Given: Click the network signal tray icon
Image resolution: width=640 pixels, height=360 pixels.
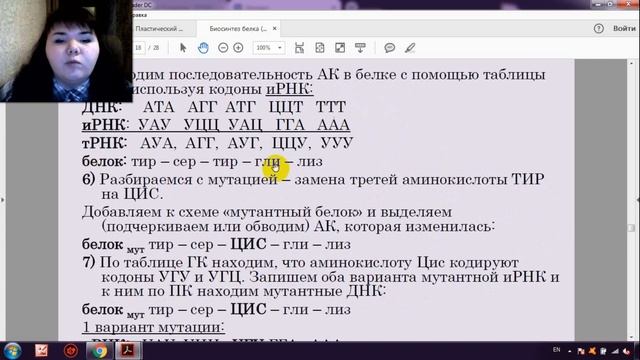Looking at the screenshot, I should [615, 351].
